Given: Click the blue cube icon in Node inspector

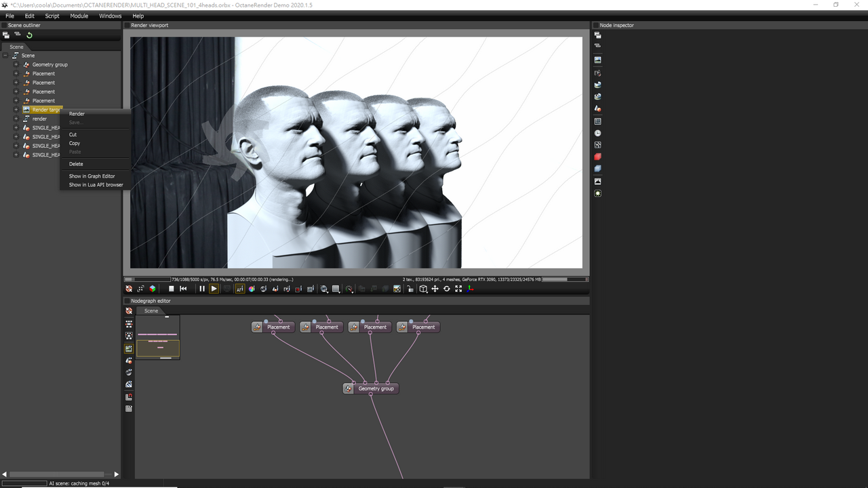Looking at the screenshot, I should point(597,168).
